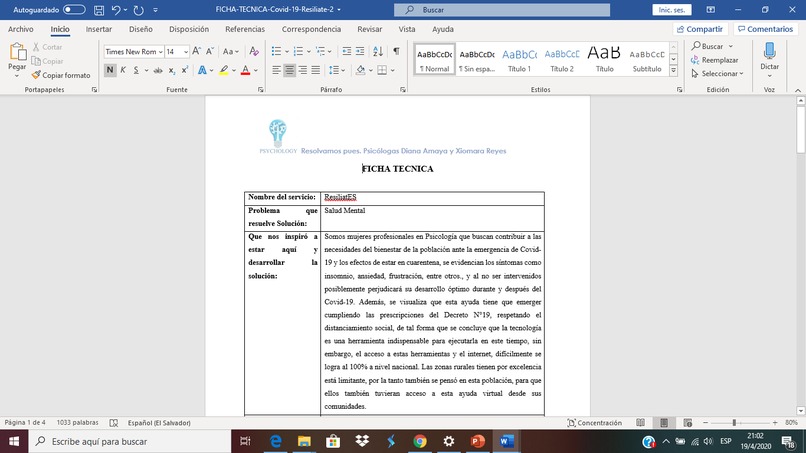Switch to the Referencias tab

click(245, 29)
